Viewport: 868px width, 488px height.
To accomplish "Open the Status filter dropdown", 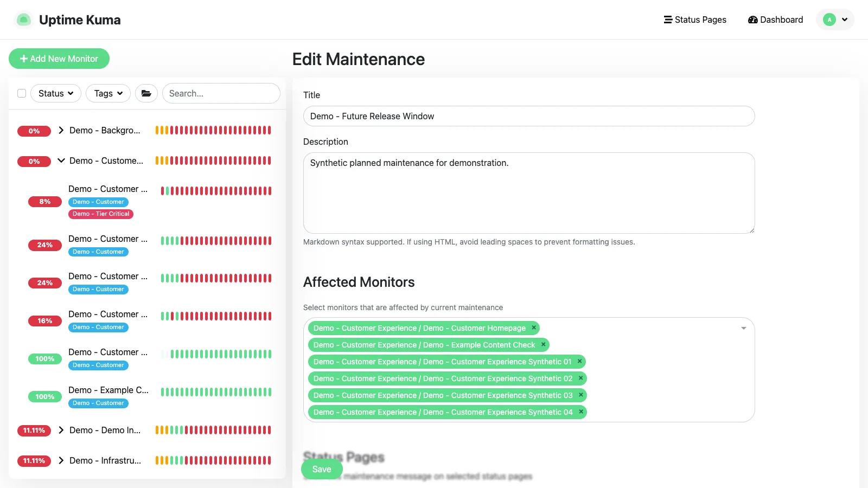I will pos(56,93).
